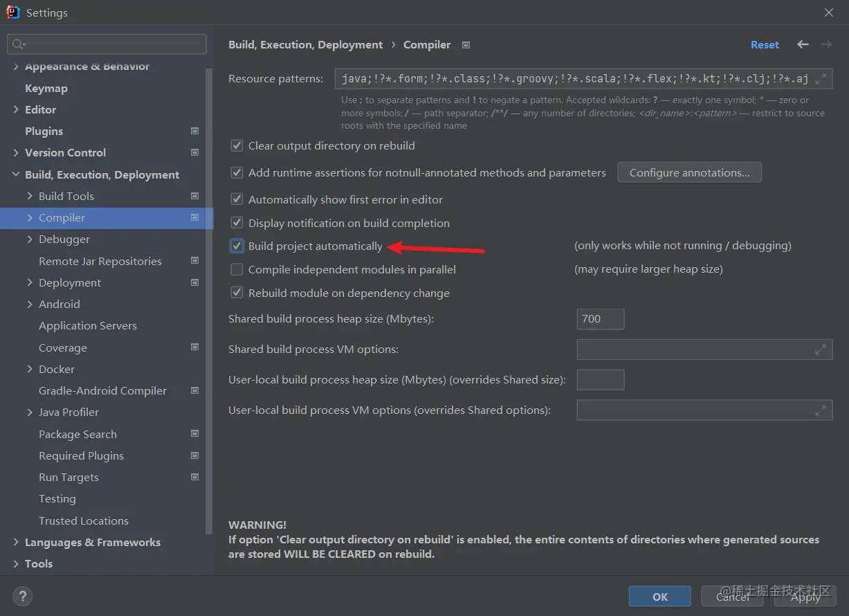
Task: Toggle Add runtime assertions for notnull-annotated methods
Action: pyautogui.click(x=237, y=172)
